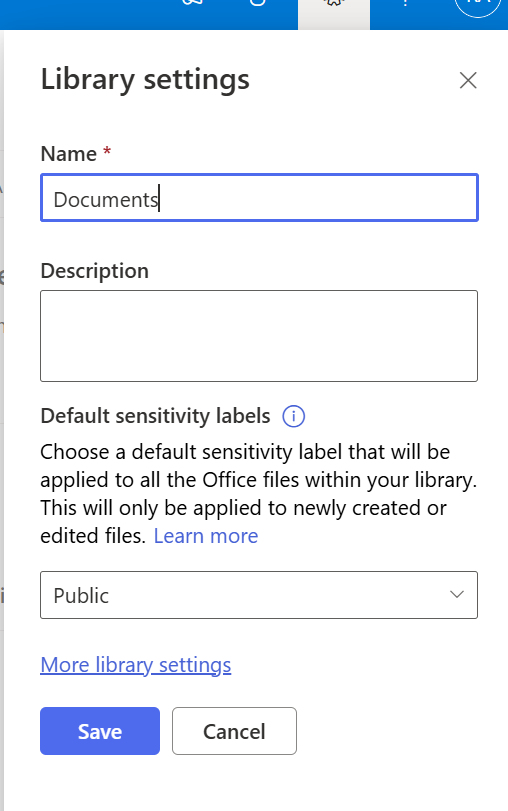The image size is (508, 811).
Task: Open More library settings
Action: click(x=136, y=665)
